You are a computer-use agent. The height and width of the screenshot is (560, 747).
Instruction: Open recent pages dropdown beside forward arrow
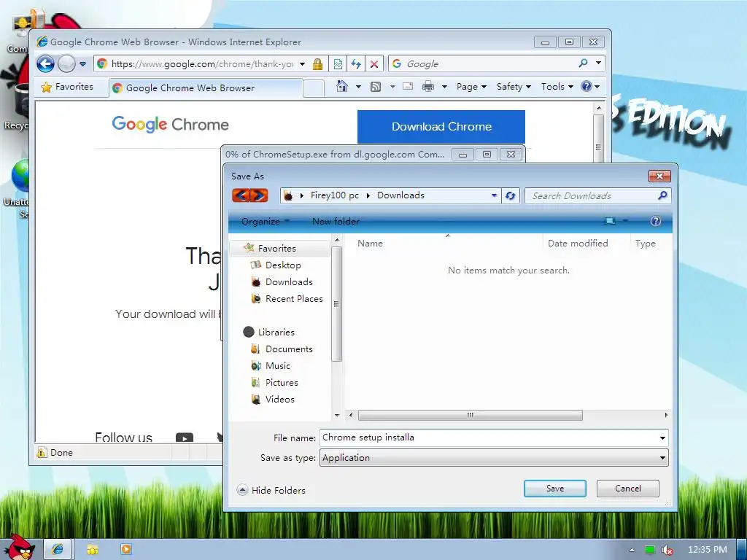[x=82, y=64]
